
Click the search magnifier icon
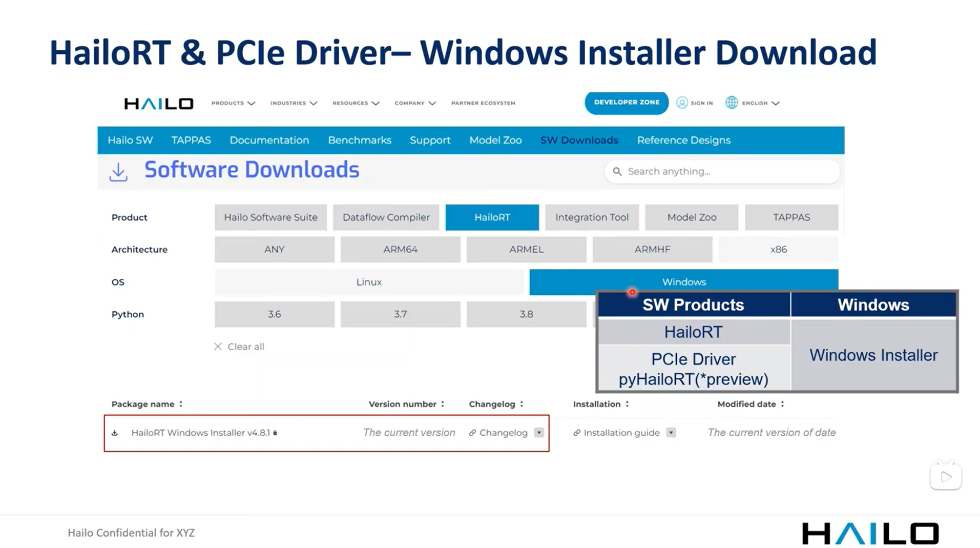tap(617, 172)
